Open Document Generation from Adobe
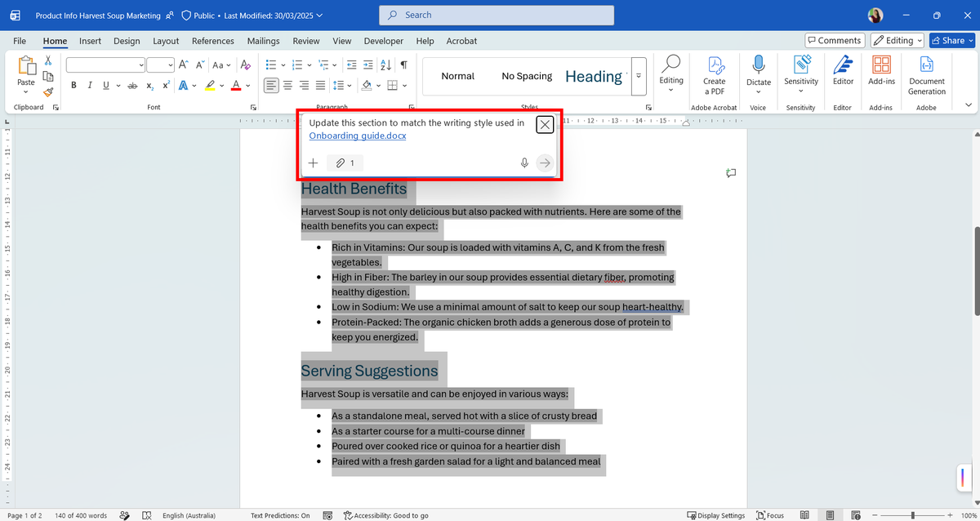 pos(927,75)
